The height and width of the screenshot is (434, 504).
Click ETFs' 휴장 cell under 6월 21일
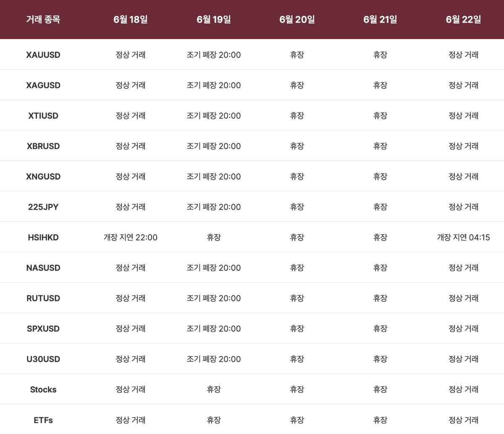(x=380, y=420)
